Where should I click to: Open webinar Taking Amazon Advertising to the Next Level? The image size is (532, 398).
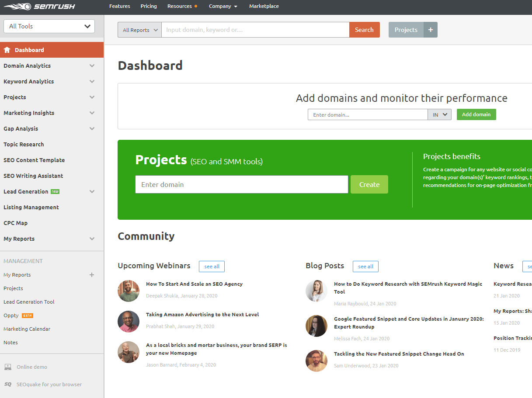[202, 315]
